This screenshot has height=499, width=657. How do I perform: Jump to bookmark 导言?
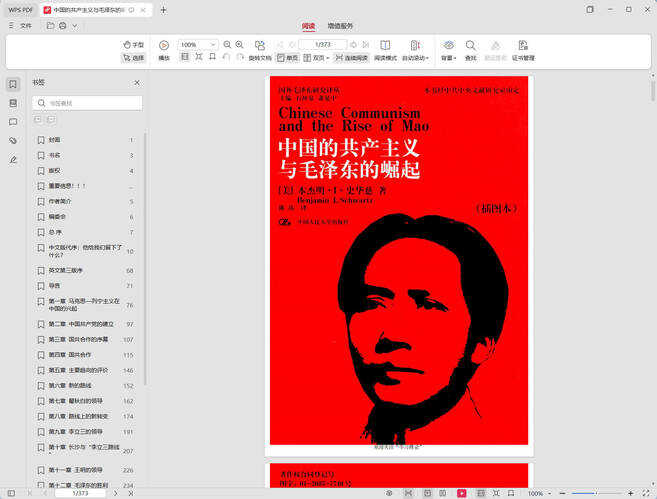(x=55, y=286)
